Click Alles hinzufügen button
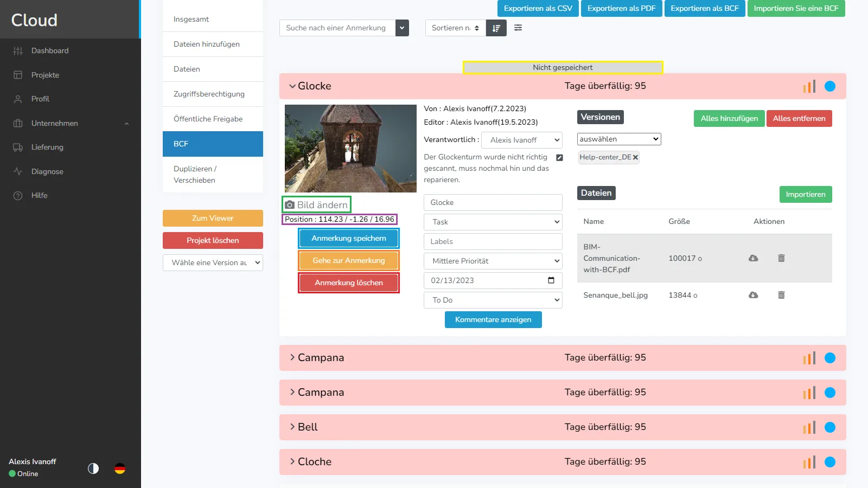868x488 pixels. pyautogui.click(x=729, y=118)
